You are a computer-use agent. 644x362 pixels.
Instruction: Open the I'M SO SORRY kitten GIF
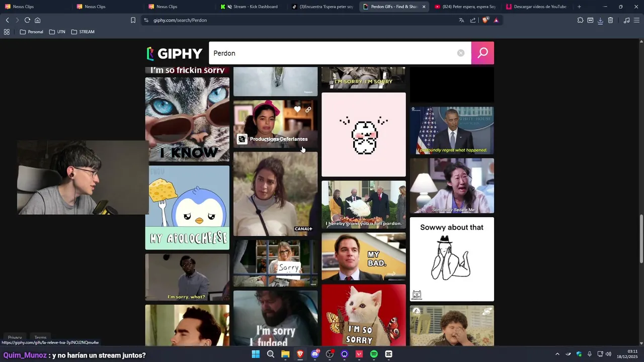(x=364, y=315)
